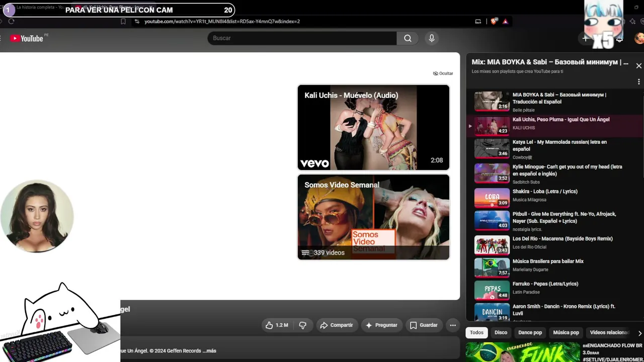Save the video with Guardar
The image size is (644, 362).
[x=424, y=325]
